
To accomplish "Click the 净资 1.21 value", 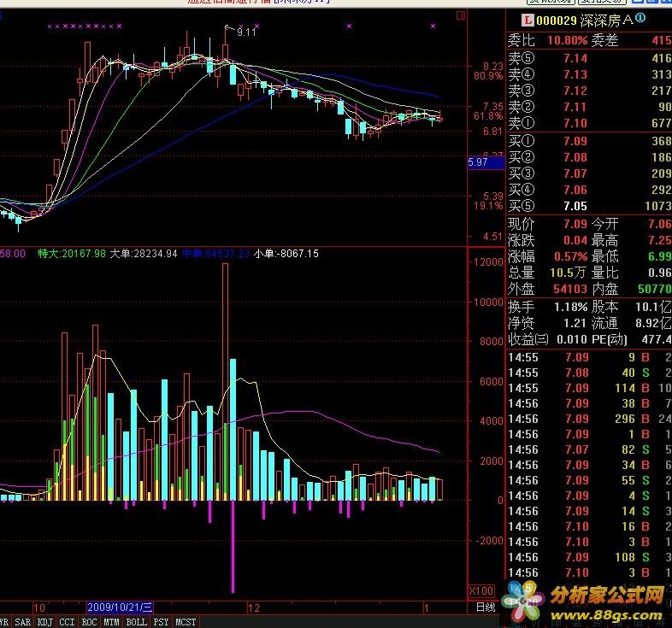I will (575, 324).
